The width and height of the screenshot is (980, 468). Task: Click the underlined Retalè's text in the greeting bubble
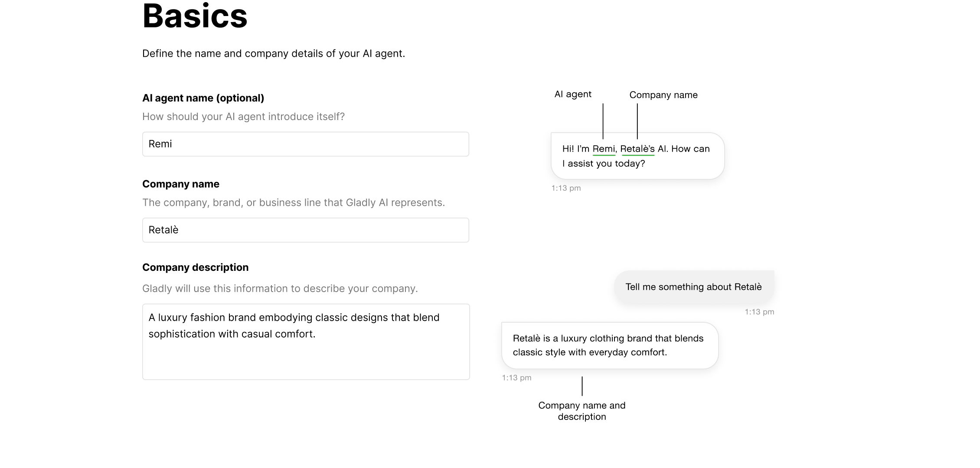(x=638, y=148)
